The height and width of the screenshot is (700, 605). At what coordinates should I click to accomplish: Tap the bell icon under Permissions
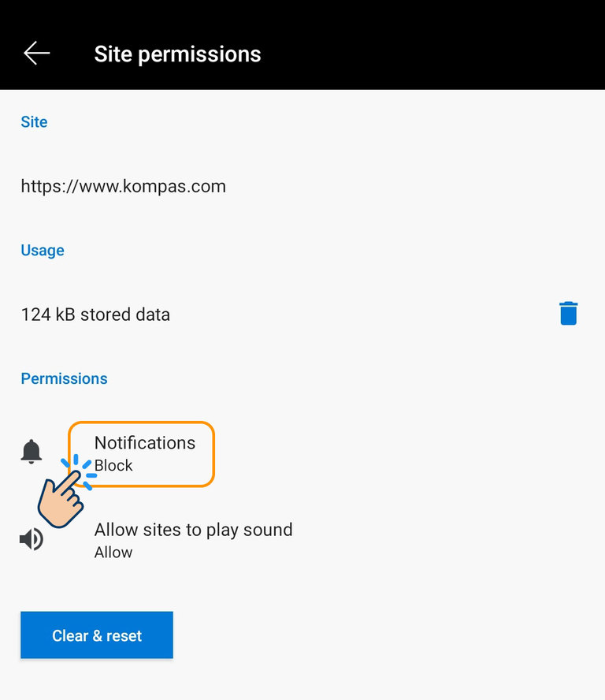point(32,449)
